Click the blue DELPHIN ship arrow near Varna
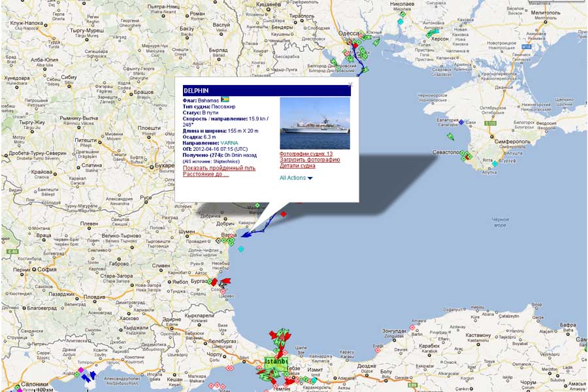 coord(246,235)
